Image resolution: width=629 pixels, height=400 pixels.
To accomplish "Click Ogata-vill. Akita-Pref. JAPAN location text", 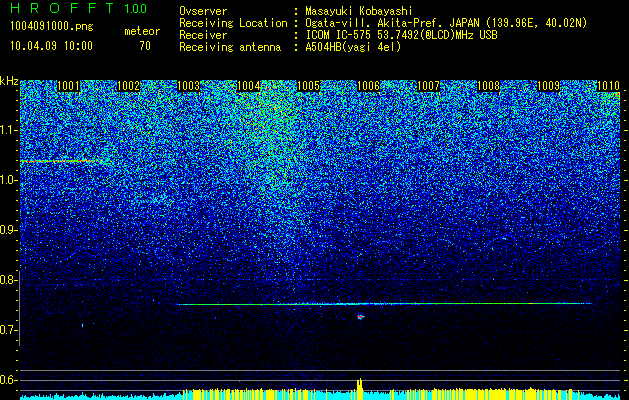I will (x=446, y=23).
